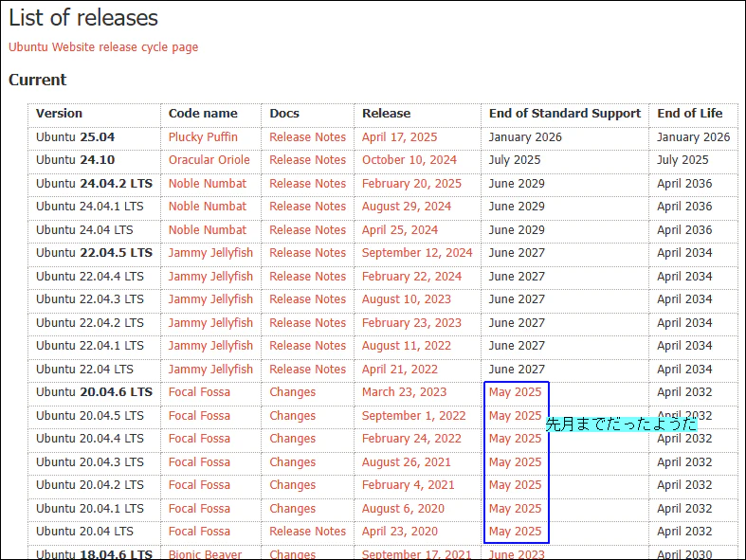Open the Ubuntu Website release cycle page link
The width and height of the screenshot is (746, 560).
103,47
